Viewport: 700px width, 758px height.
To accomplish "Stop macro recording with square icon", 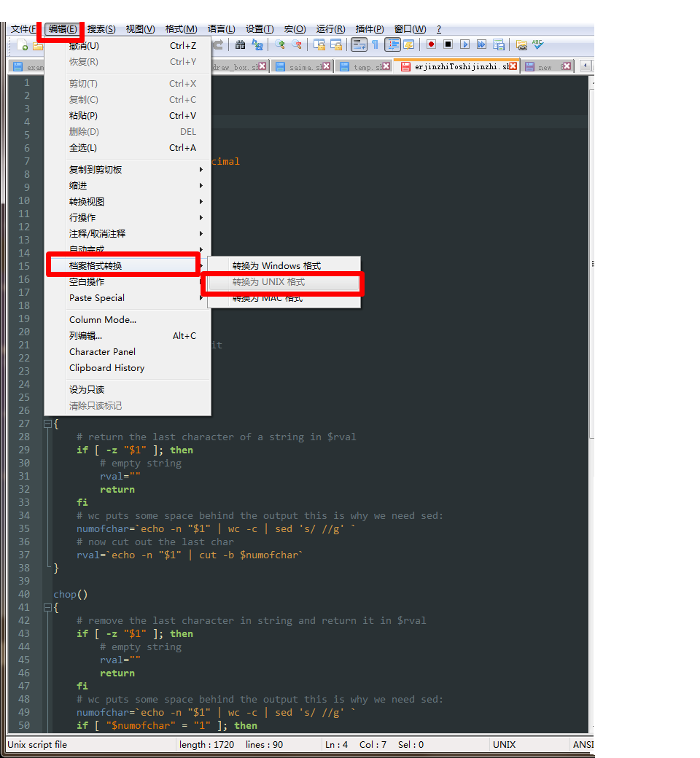I will 448,44.
